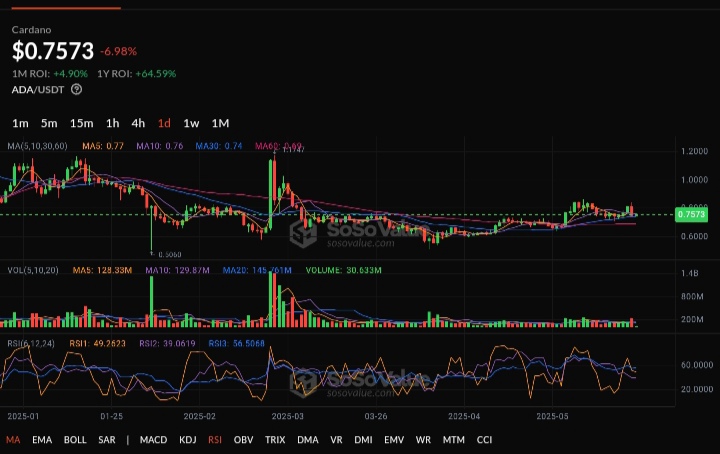Click the 01-25 date axis label
This screenshot has height=454, width=720.
tap(112, 416)
